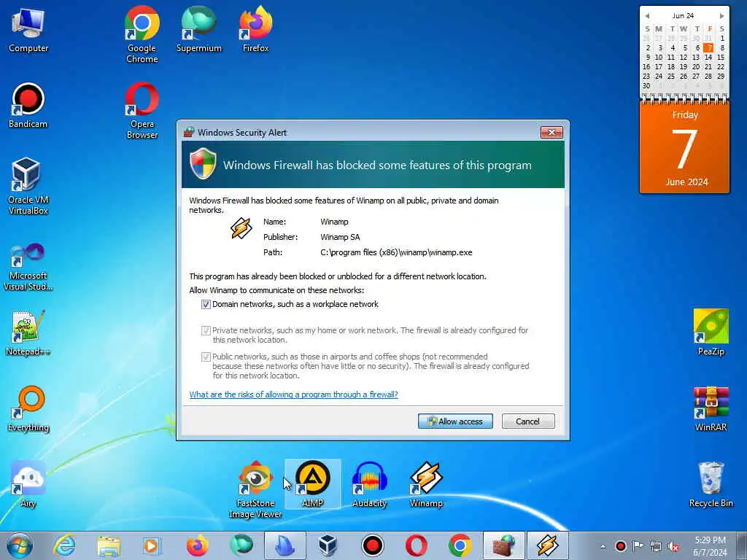The width and height of the screenshot is (747, 560).
Task: Select the Everything search shortcut
Action: (28, 409)
